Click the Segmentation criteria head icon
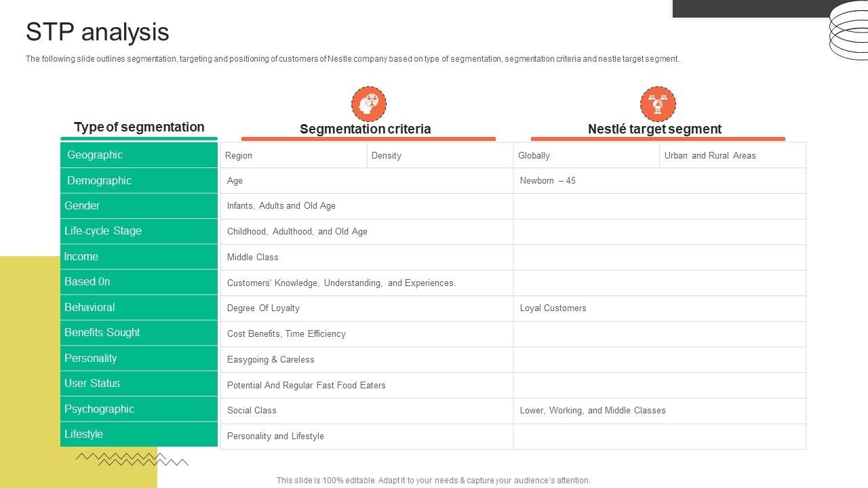This screenshot has height=488, width=868. (369, 104)
